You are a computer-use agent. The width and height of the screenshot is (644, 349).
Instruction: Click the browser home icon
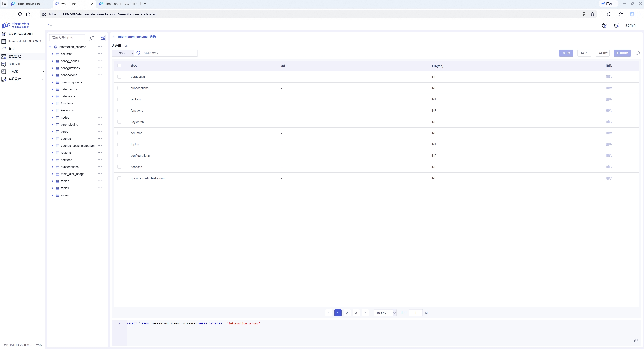[x=28, y=14]
